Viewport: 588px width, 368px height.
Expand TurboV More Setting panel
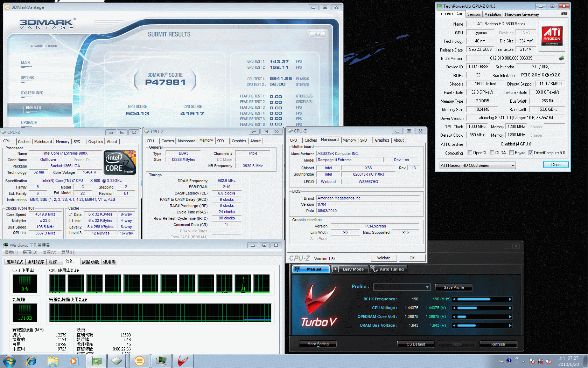(318, 344)
